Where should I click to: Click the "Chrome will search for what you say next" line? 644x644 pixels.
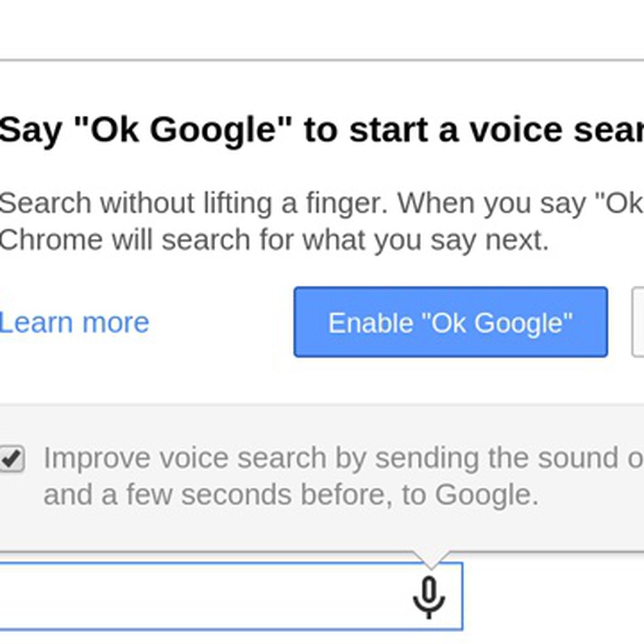(x=274, y=240)
